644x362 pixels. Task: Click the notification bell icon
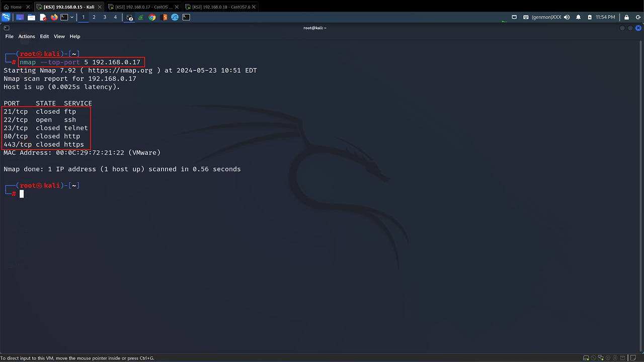(578, 17)
